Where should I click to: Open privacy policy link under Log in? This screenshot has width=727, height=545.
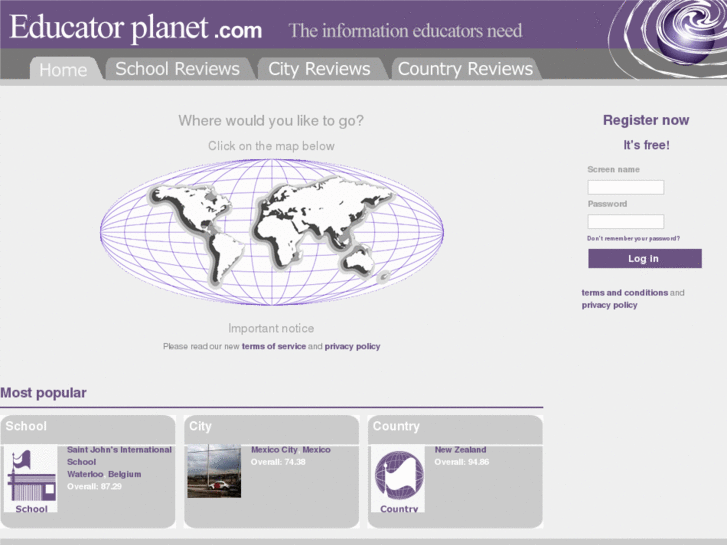click(609, 305)
